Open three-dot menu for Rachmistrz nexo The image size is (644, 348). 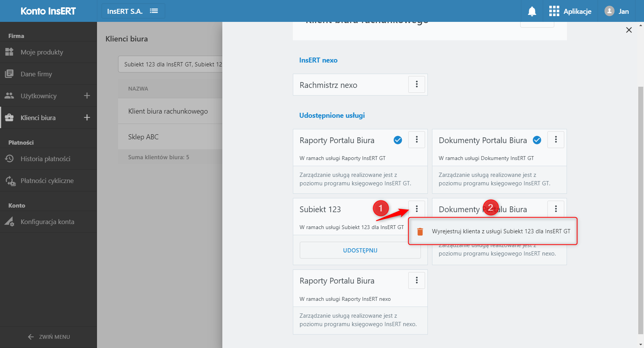click(x=417, y=84)
